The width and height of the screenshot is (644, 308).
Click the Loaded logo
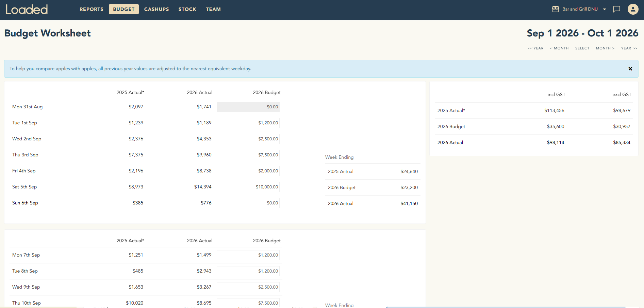[x=27, y=9]
